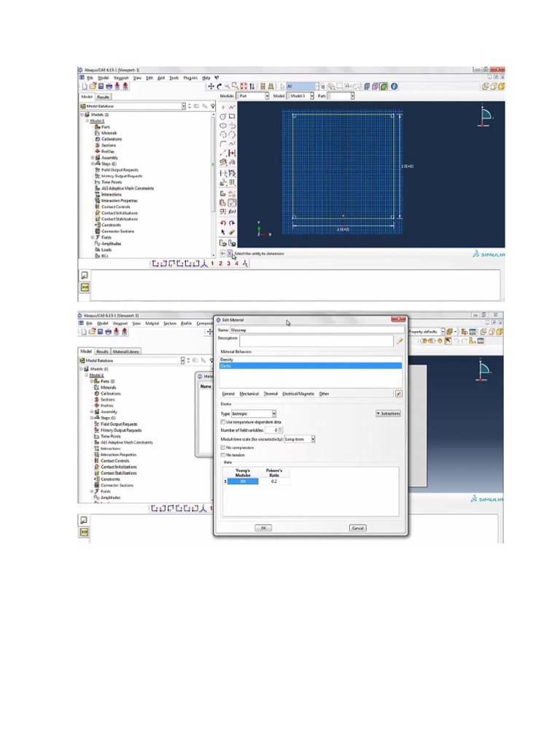Open the Electrical/Magnetic menu in Edit Material
This screenshot has height=747, width=560.
coord(298,394)
